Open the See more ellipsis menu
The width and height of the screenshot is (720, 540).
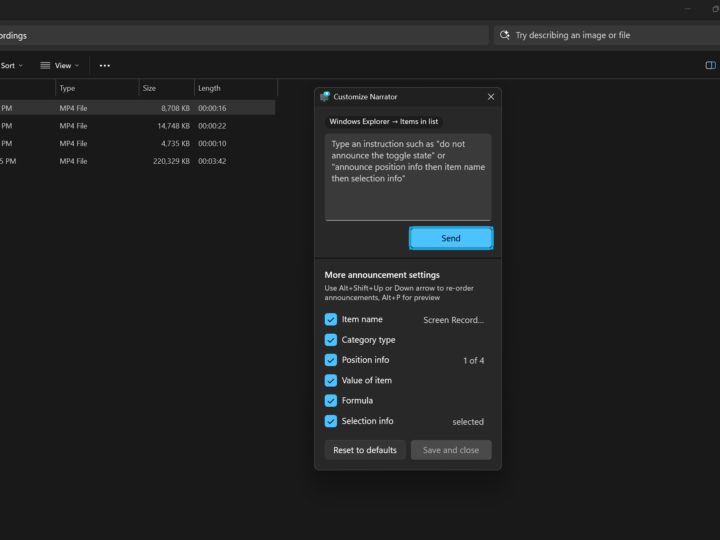[105, 65]
